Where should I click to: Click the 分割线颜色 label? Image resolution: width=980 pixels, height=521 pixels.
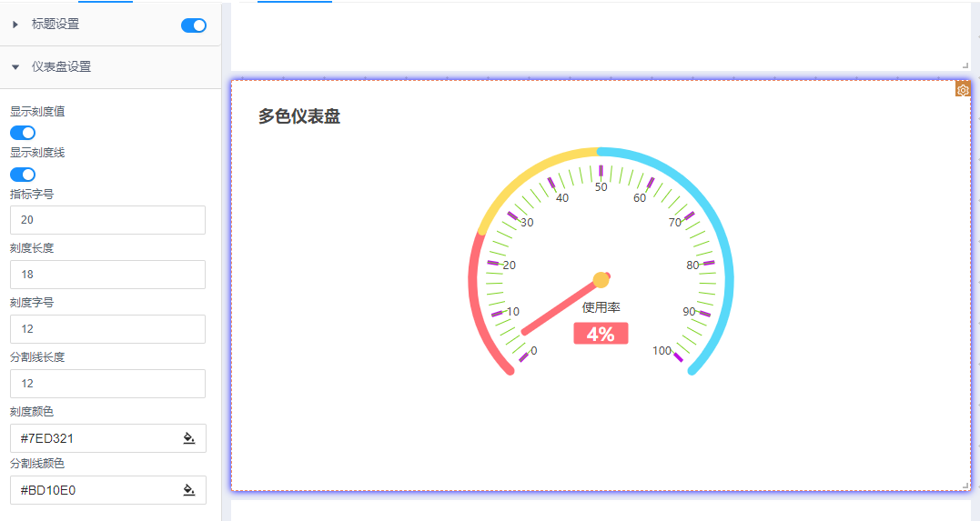pyautogui.click(x=37, y=463)
